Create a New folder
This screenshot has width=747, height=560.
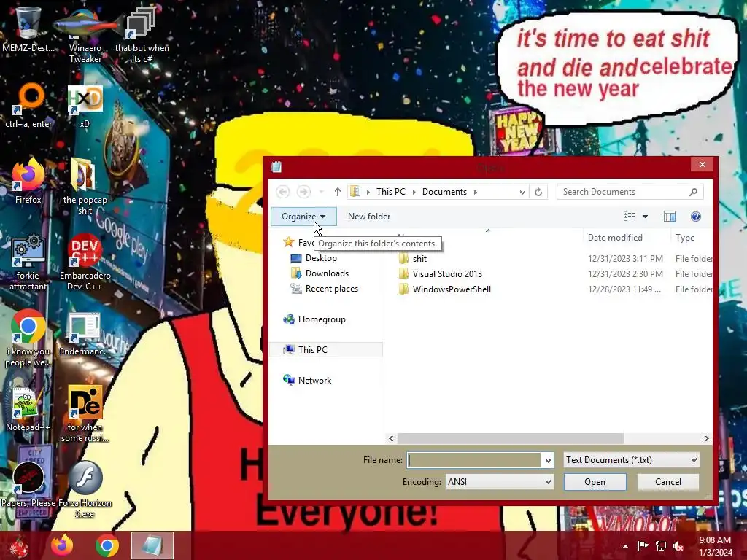coord(369,216)
